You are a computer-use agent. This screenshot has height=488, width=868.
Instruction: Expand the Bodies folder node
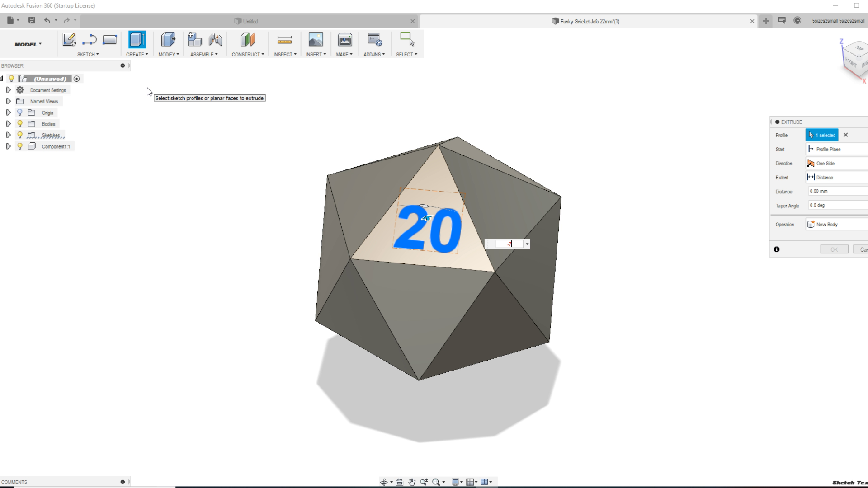tap(8, 124)
